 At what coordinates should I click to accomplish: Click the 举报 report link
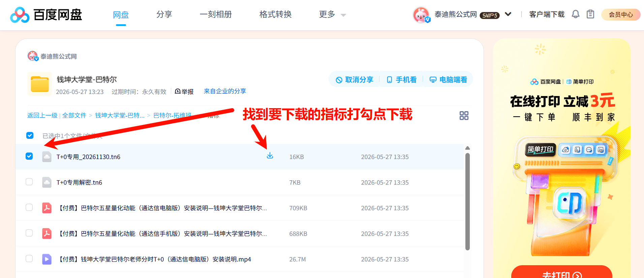click(184, 91)
